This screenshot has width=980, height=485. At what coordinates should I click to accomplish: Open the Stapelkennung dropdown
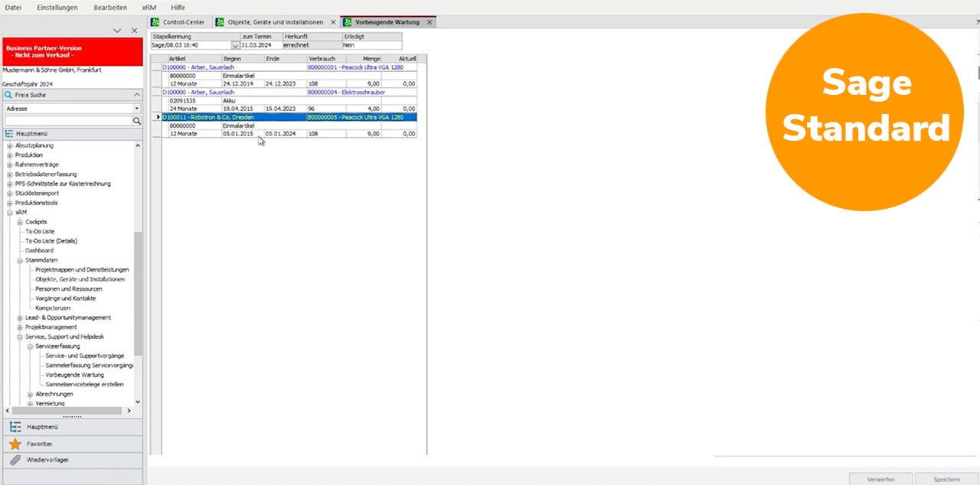(235, 45)
